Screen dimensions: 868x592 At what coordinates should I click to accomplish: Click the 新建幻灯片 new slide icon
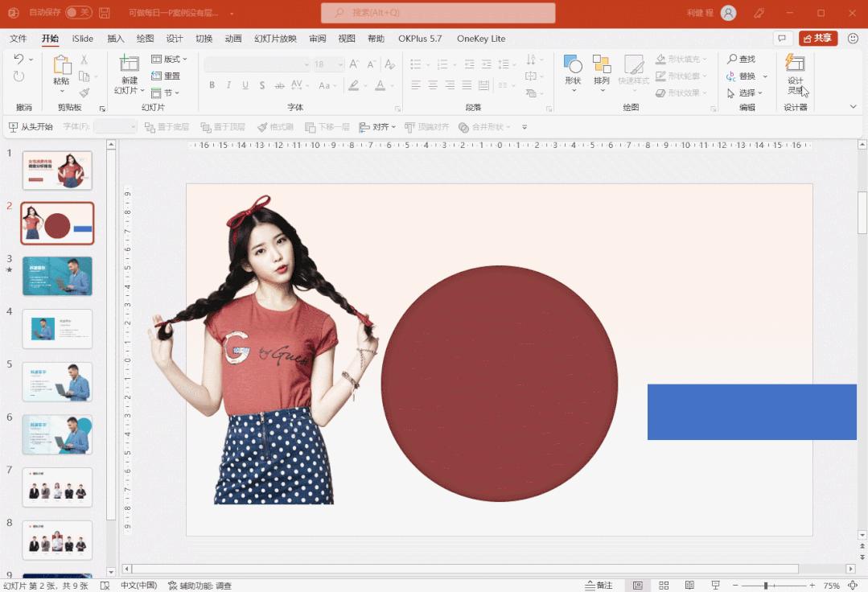click(129, 65)
